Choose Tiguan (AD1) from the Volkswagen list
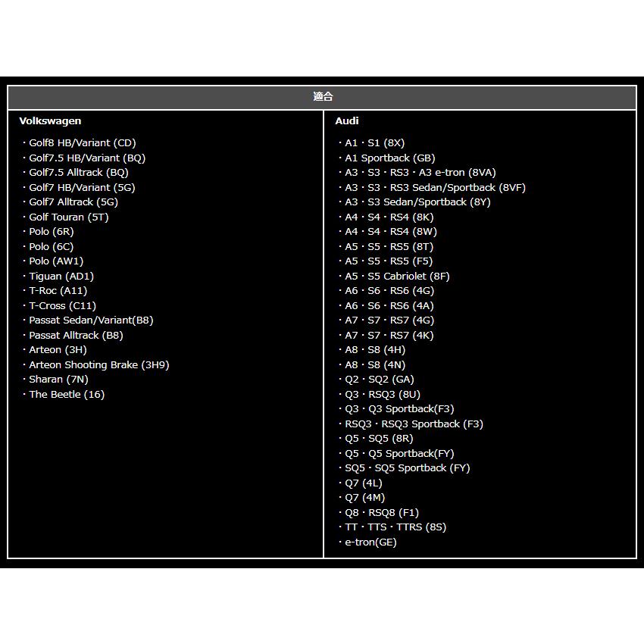644x644 pixels. click(61, 277)
